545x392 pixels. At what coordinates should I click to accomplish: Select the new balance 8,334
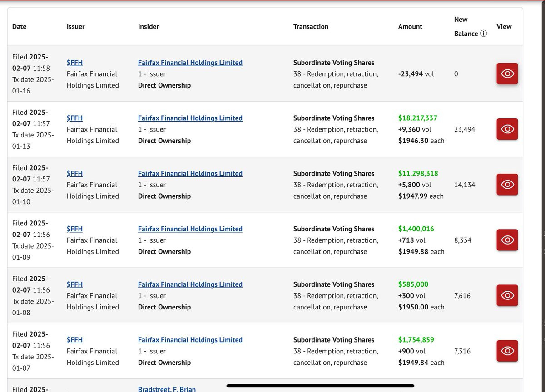coord(463,240)
